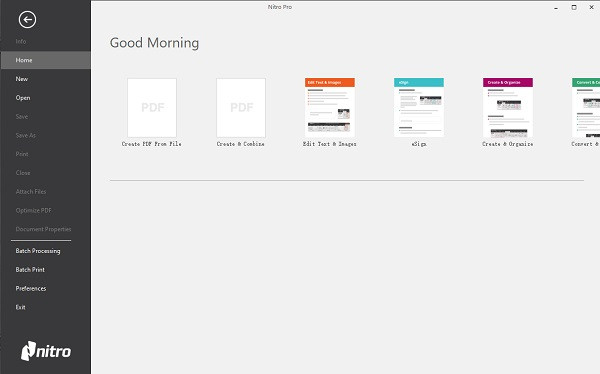This screenshot has width=600, height=374.
Task: Open Batch Processing
Action: tap(38, 251)
